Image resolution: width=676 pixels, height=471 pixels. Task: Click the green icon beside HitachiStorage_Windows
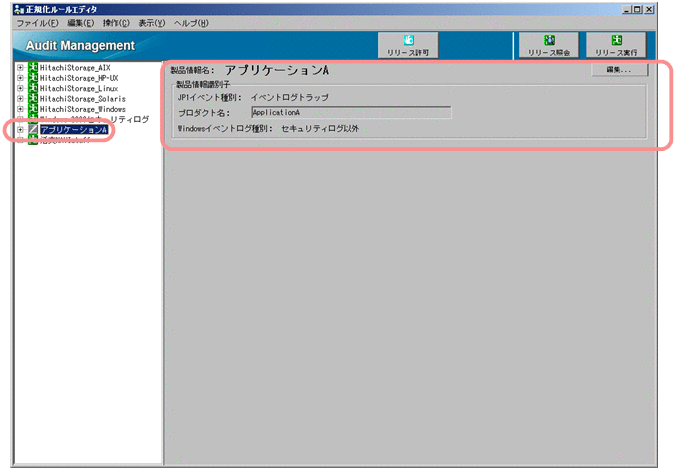[33, 109]
